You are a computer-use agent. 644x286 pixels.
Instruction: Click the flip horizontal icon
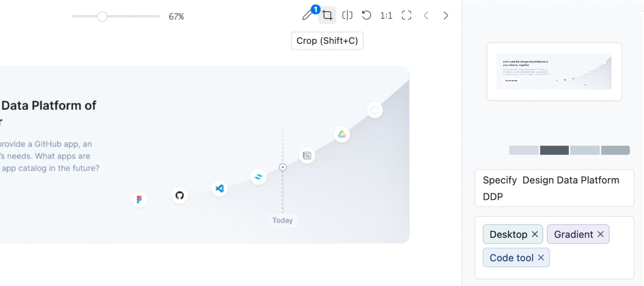(347, 15)
